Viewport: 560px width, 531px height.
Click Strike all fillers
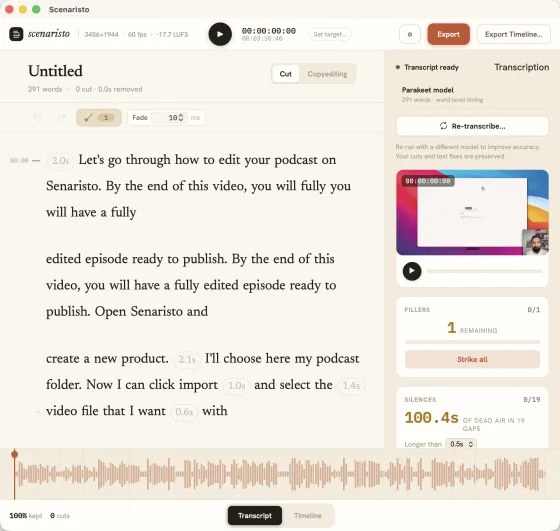pos(472,359)
